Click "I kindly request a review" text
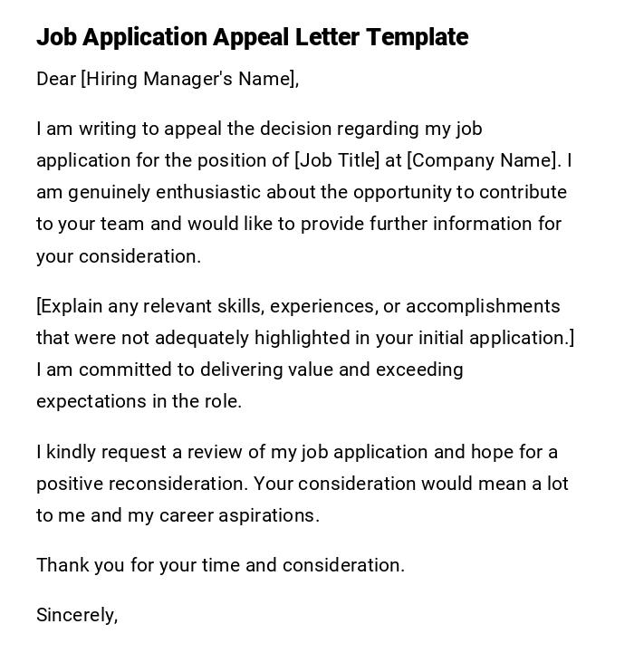 (x=139, y=452)
